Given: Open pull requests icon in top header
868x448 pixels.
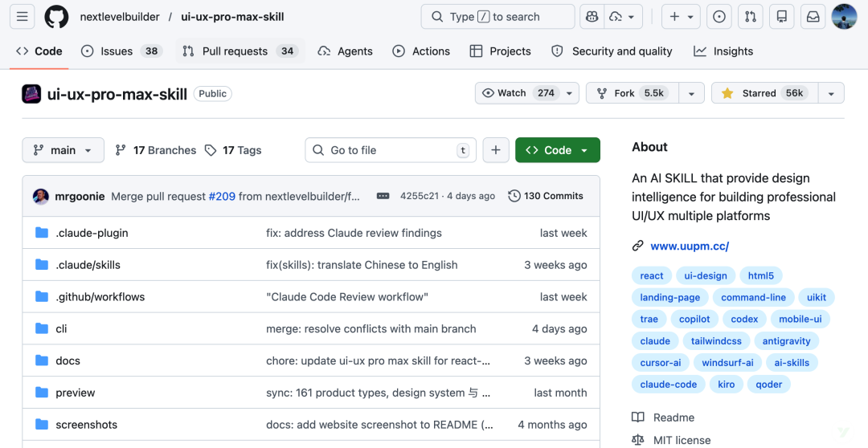Looking at the screenshot, I should click(x=750, y=17).
